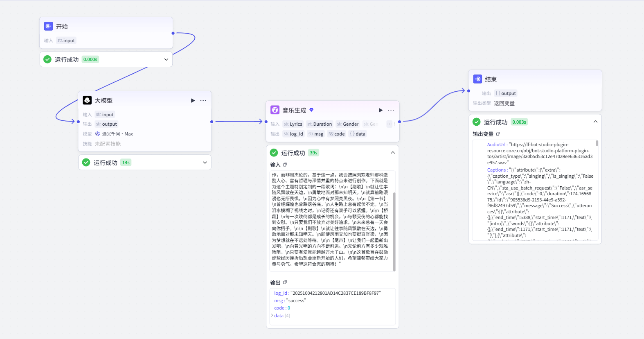Click the input tag in 大模型 node
The width and height of the screenshot is (644, 339).
[x=105, y=115]
